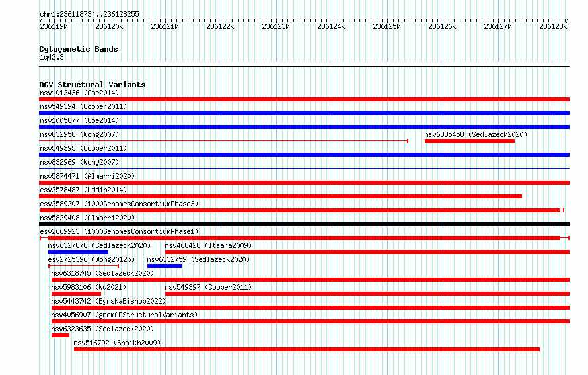Image resolution: width=588 pixels, height=375 pixels.
Task: Click the red bar of nsv6318745
Action: pos(311,280)
